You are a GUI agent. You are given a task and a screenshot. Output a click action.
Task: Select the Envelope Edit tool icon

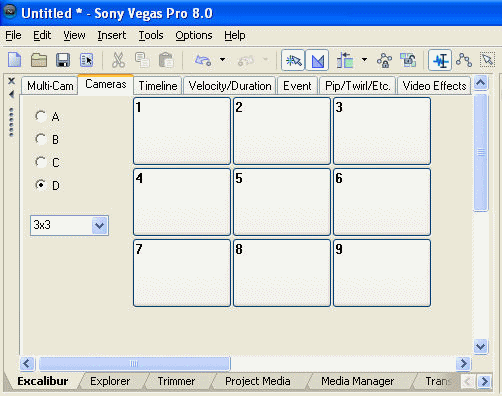[x=464, y=60]
